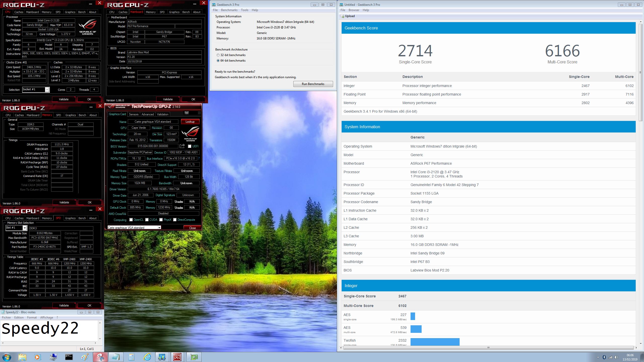Switch to Geekbench on the taskbar
This screenshot has height=362, width=644.
coord(162,357)
